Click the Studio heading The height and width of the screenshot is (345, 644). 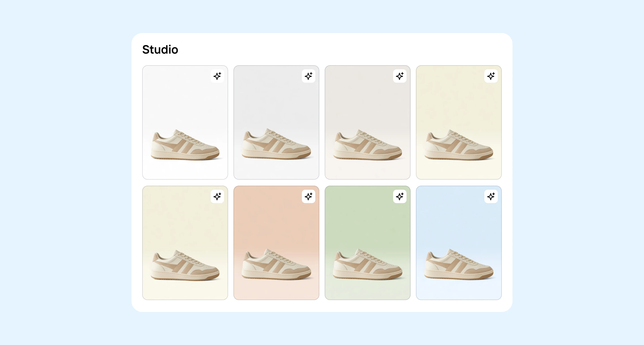[x=160, y=49]
